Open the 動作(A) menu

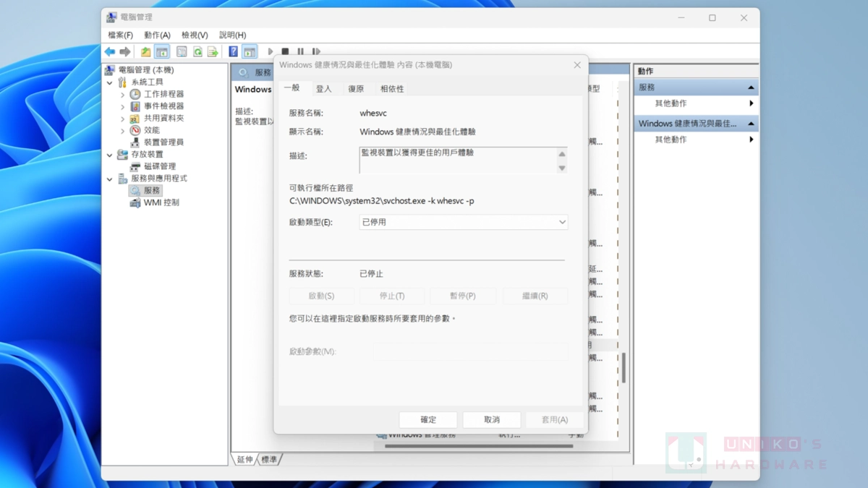click(157, 35)
